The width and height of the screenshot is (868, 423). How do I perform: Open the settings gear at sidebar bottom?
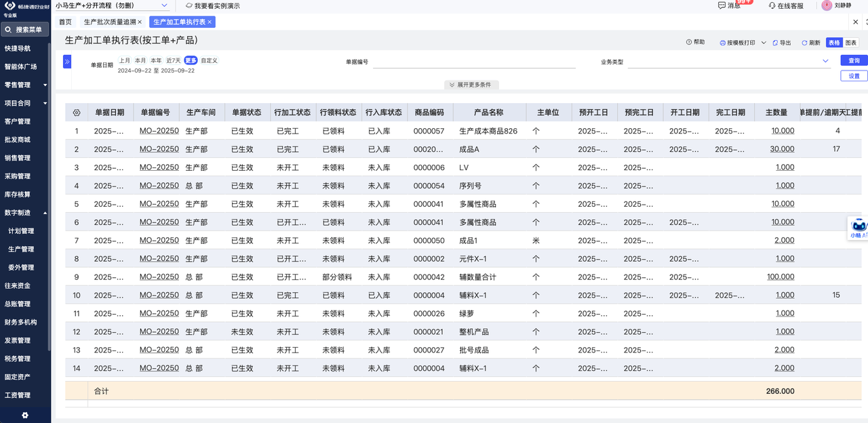(25, 415)
